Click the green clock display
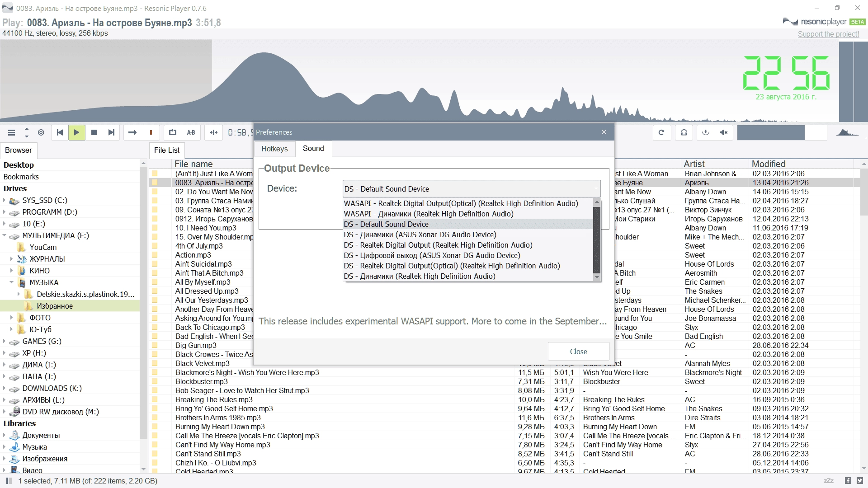The width and height of the screenshot is (868, 488). click(786, 73)
